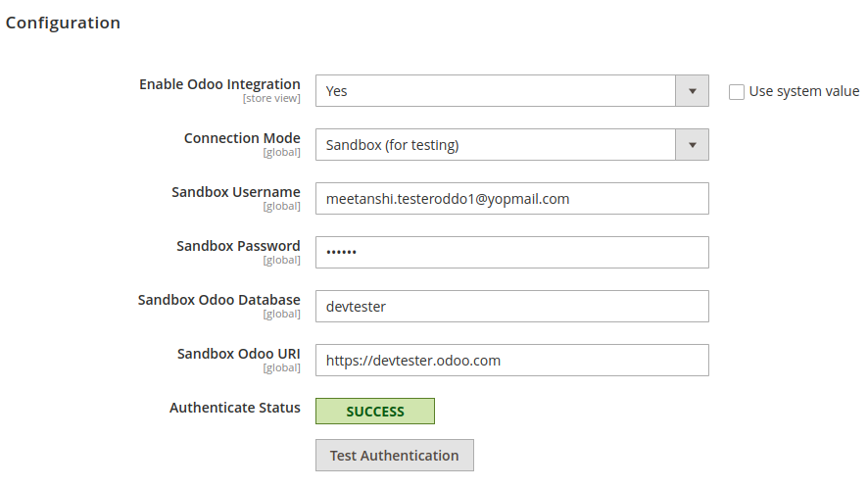868x488 pixels.
Task: Click the 'Sandbox Password' field label
Action: tap(238, 245)
